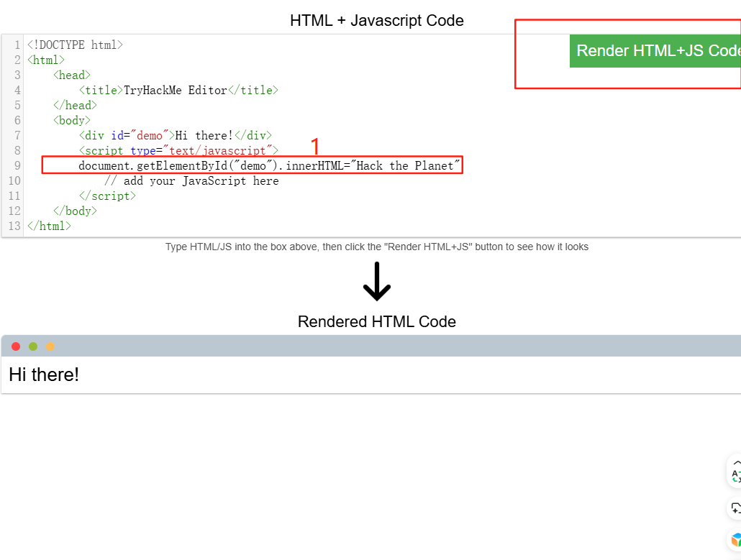Click the green Render HTML+JS Code button
This screenshot has width=741, height=560.
(655, 51)
